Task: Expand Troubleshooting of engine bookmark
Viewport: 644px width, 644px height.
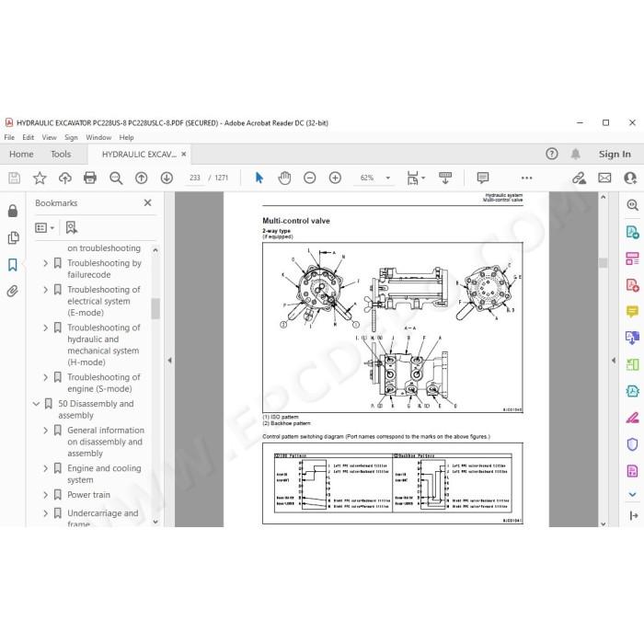Action: [46, 377]
